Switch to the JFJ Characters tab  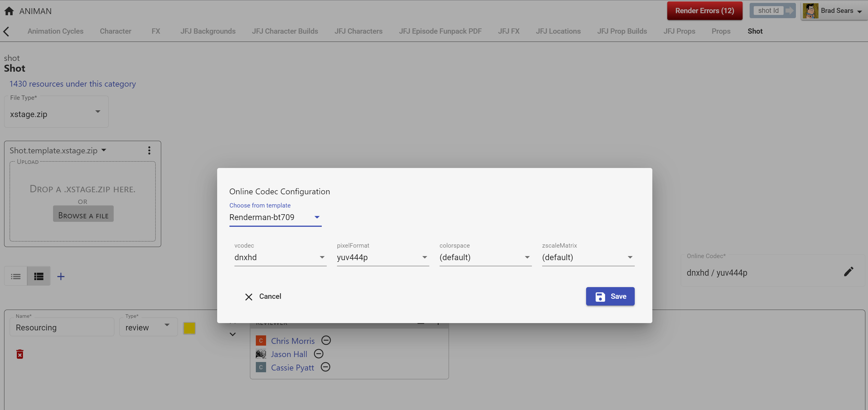358,31
